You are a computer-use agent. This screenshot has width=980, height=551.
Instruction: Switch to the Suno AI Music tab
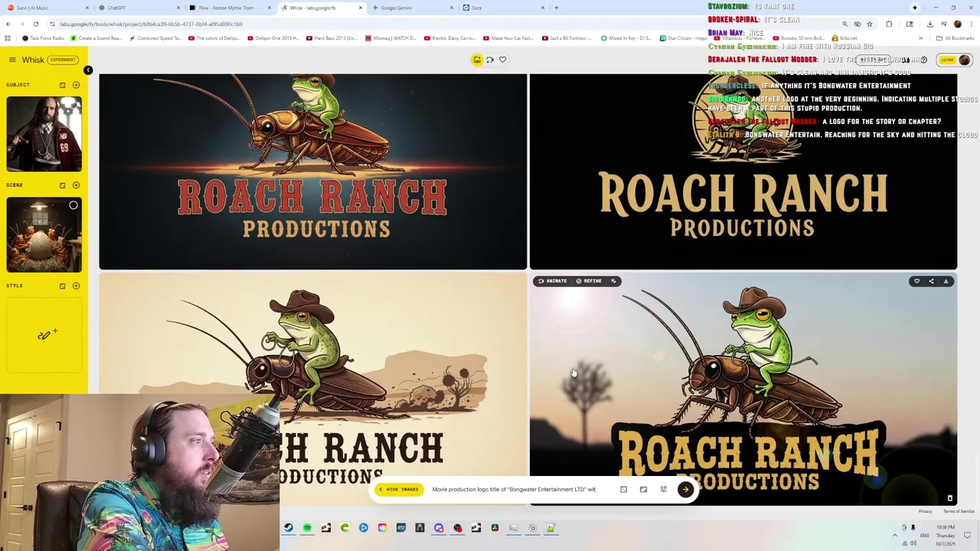pyautogui.click(x=46, y=8)
